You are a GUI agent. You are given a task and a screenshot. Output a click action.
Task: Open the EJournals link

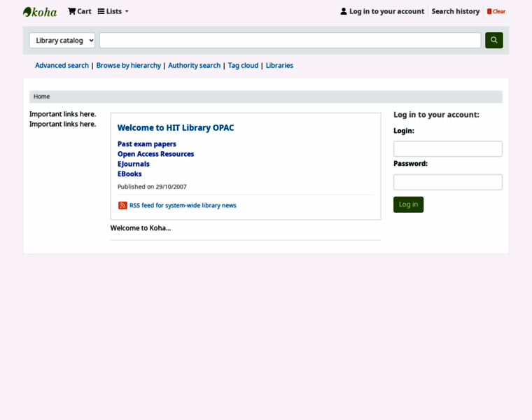pos(133,164)
